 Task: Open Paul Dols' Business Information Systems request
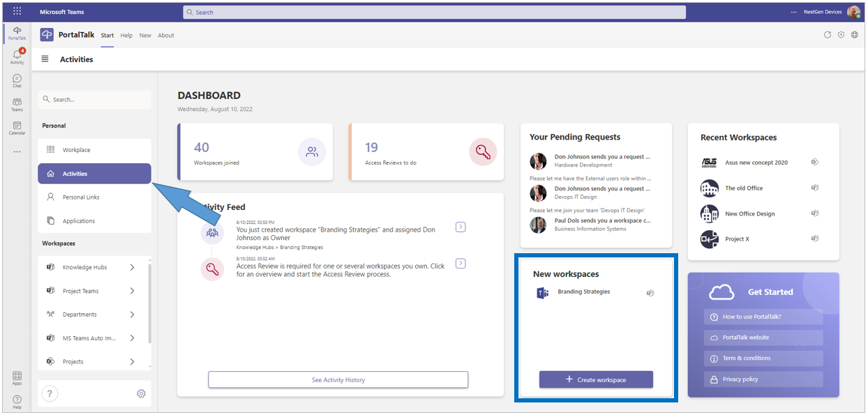tap(590, 225)
